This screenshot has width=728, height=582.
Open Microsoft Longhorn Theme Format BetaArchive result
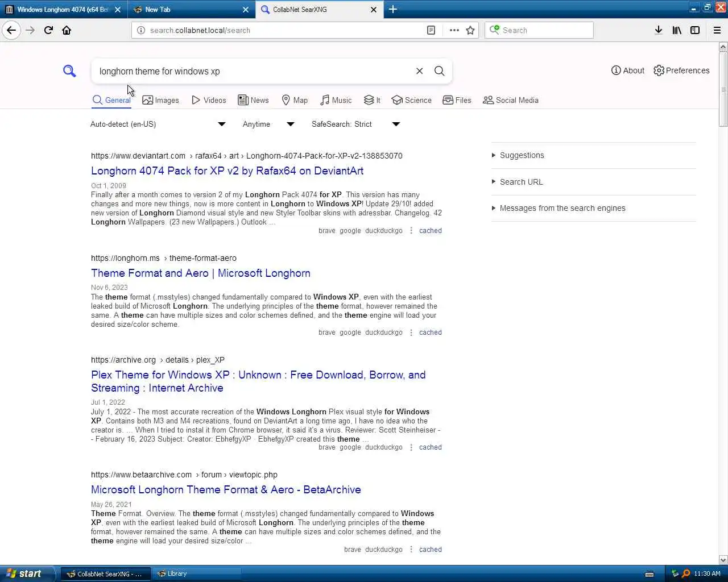[x=226, y=490]
